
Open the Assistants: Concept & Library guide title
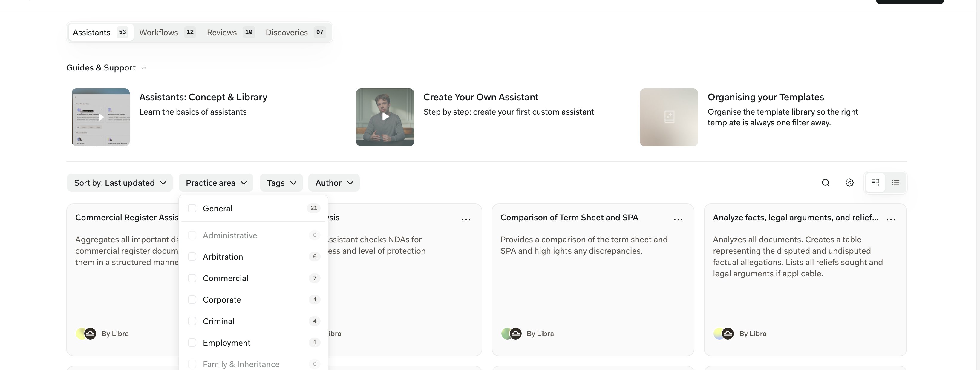tap(203, 97)
